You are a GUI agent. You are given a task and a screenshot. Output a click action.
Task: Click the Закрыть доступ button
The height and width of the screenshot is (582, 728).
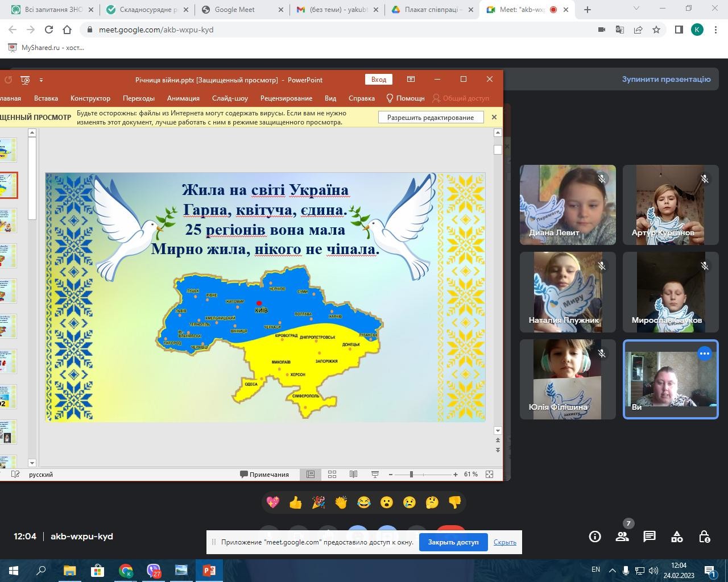click(453, 542)
